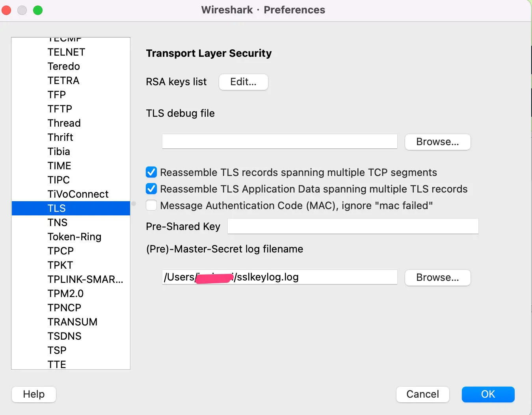
Task: Focus the TLS debug file text field
Action: pyautogui.click(x=279, y=142)
